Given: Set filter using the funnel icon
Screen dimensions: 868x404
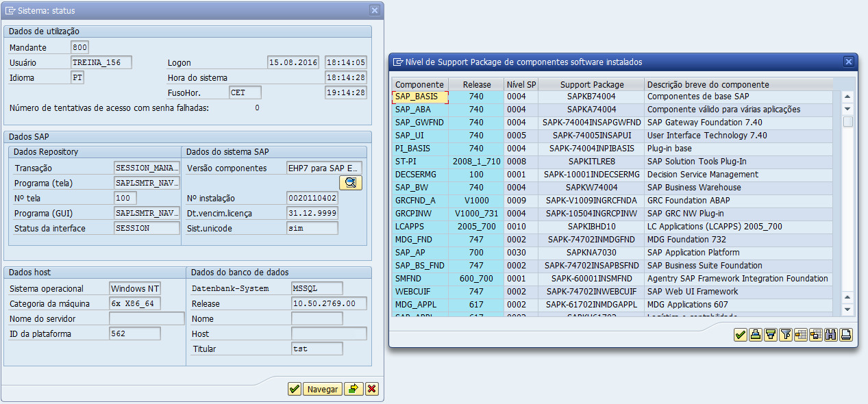Looking at the screenshot, I should pyautogui.click(x=786, y=335).
